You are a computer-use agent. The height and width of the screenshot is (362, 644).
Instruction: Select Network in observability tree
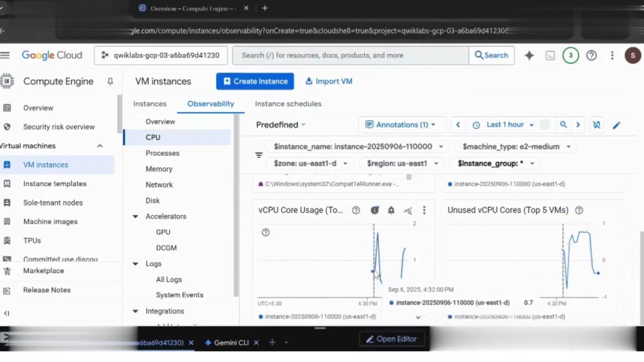159,185
